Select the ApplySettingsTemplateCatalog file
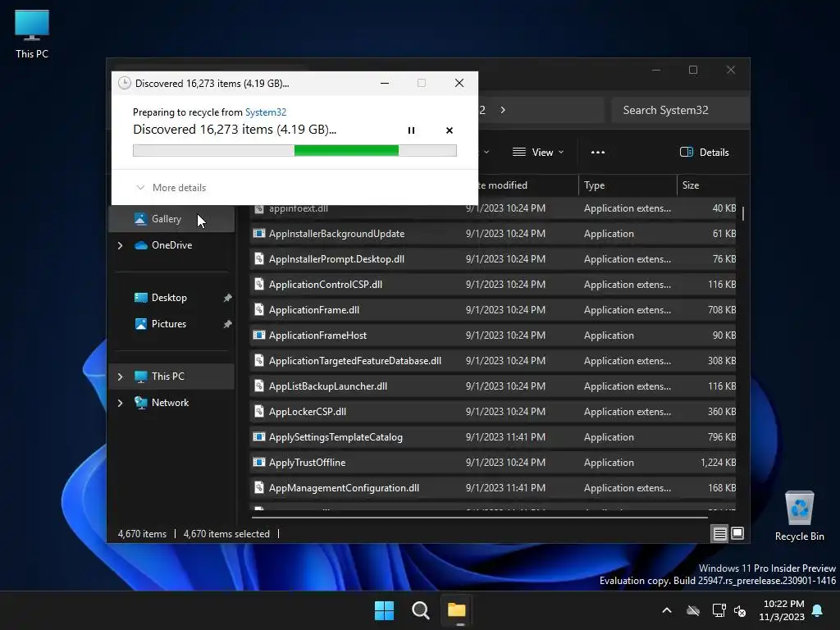The image size is (840, 630). (493, 437)
